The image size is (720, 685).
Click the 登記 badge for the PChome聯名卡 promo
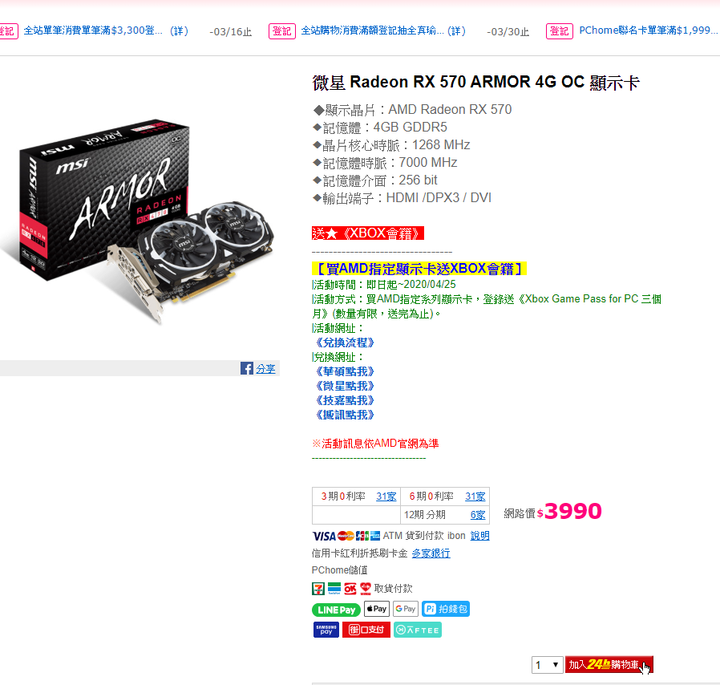coord(559,31)
